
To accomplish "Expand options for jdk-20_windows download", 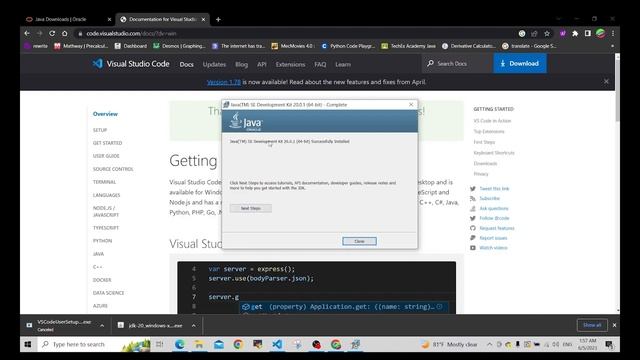I will (x=193, y=326).
